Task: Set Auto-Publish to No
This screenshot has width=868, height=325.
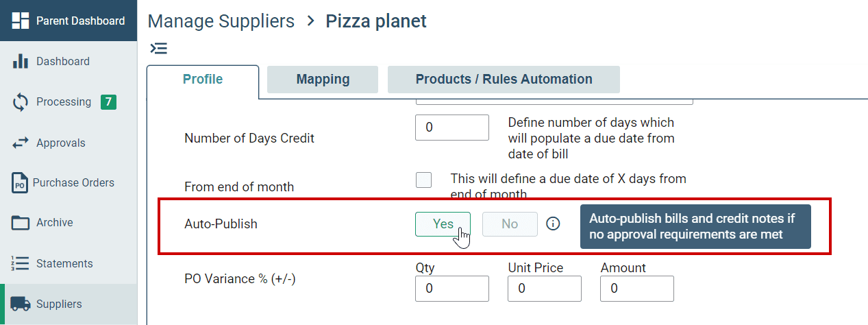Action: click(510, 224)
